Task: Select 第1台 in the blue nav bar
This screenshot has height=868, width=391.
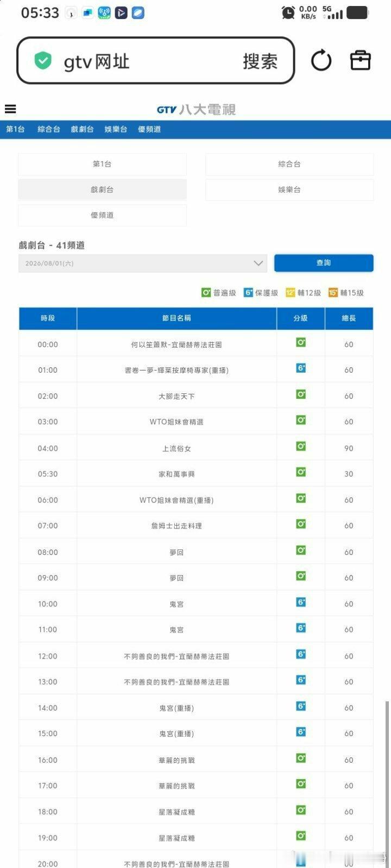Action: click(x=15, y=129)
